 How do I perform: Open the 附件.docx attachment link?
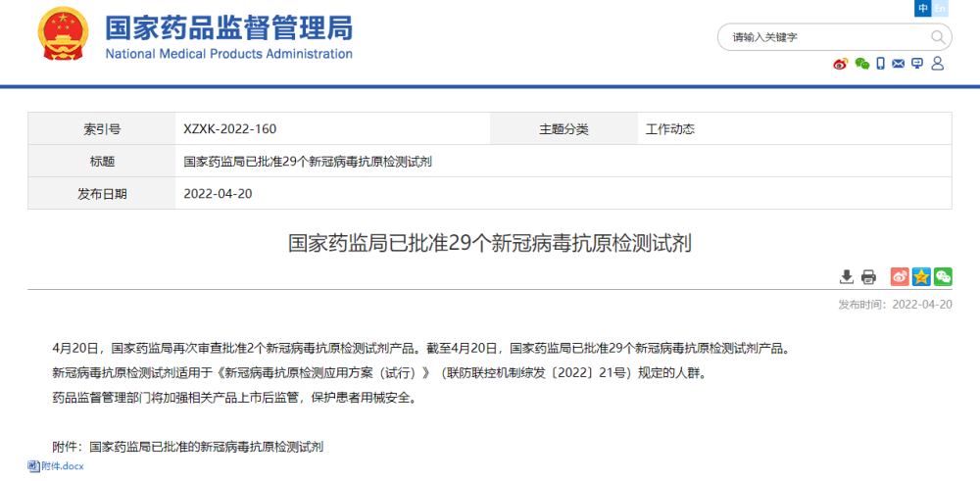pos(63,466)
